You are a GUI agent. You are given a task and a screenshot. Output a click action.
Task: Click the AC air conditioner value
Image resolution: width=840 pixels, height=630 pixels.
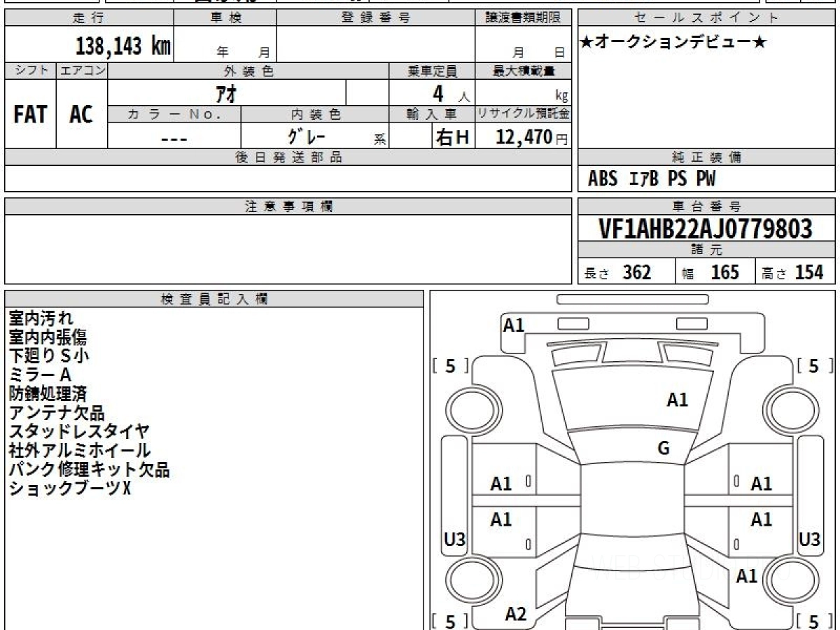tap(81, 115)
